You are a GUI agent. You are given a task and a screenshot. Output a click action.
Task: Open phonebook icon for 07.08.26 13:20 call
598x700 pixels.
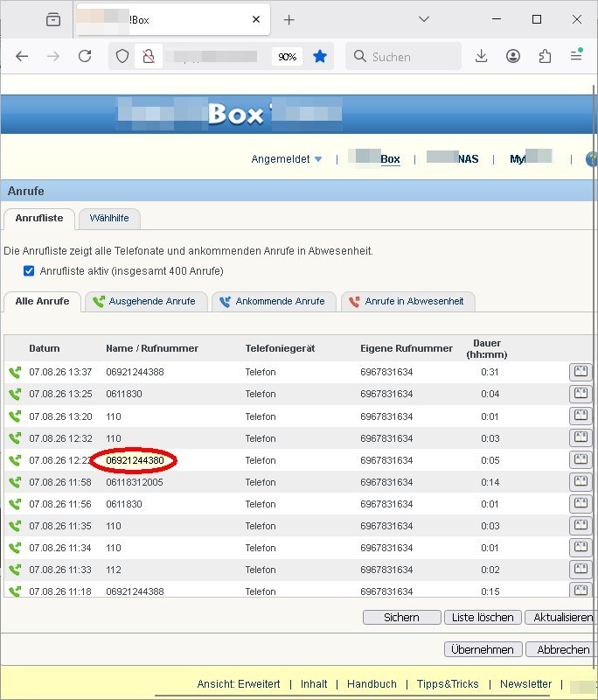tap(581, 416)
